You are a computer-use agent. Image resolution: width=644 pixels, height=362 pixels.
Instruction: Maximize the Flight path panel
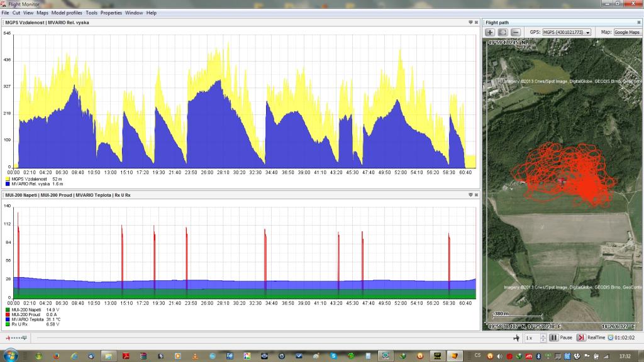click(x=640, y=23)
